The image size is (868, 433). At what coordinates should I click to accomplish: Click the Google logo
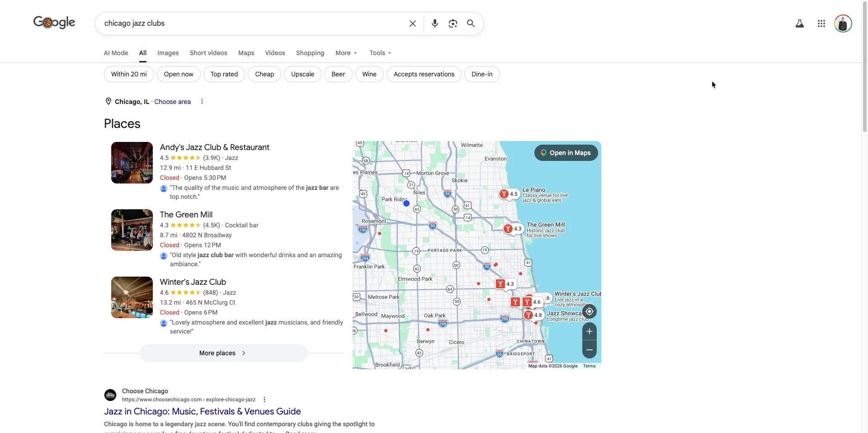[54, 22]
